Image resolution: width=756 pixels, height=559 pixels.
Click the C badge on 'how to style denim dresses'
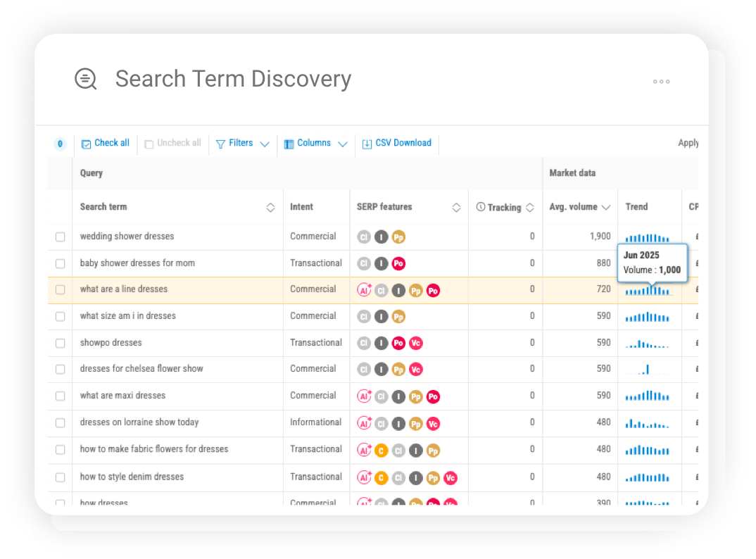coord(381,477)
